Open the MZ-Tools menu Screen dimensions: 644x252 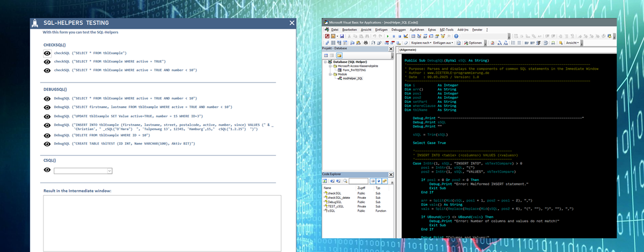coord(447,29)
